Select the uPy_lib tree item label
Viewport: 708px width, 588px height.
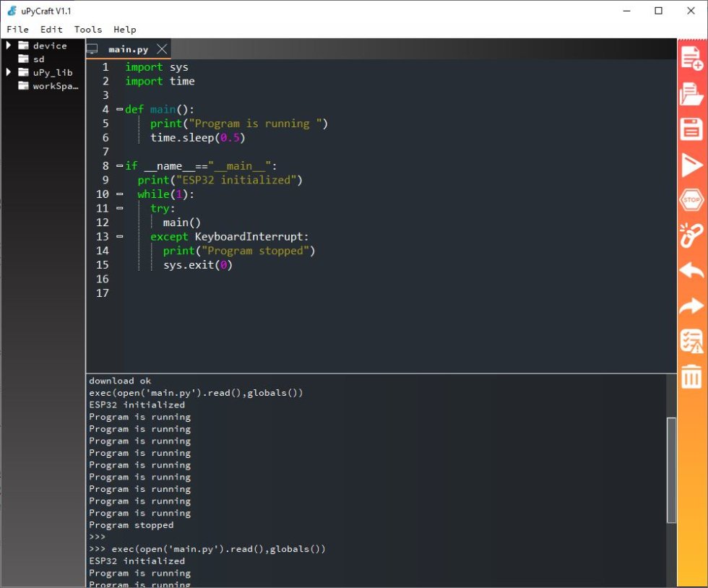click(52, 73)
